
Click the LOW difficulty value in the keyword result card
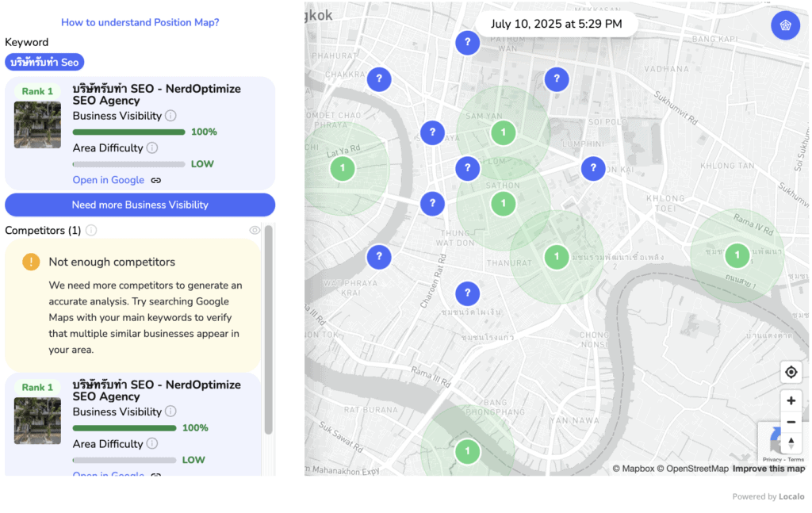(x=202, y=164)
